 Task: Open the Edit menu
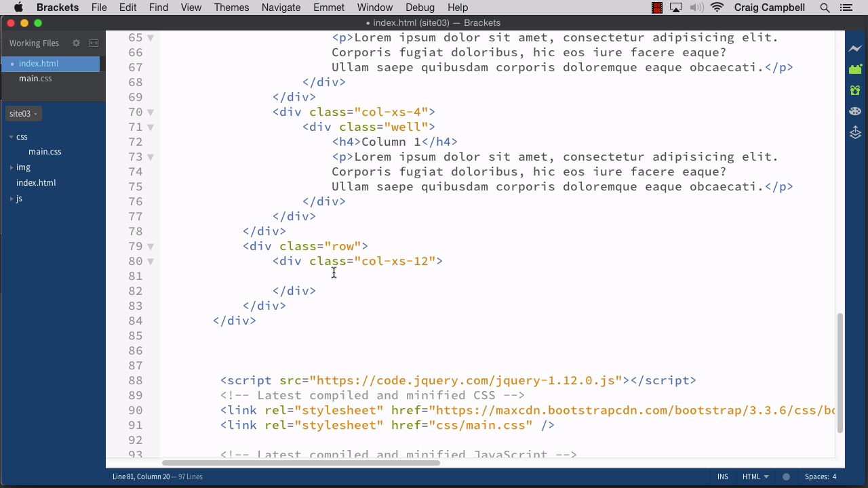coord(127,7)
